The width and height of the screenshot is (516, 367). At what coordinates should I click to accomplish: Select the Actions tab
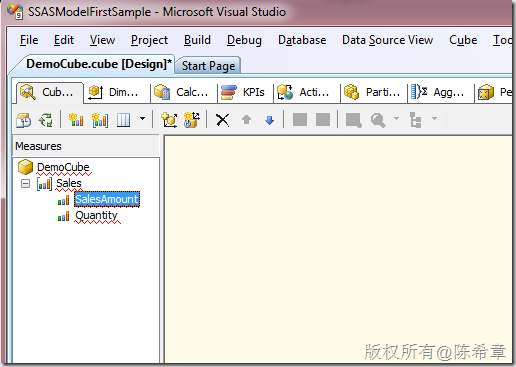coord(307,92)
